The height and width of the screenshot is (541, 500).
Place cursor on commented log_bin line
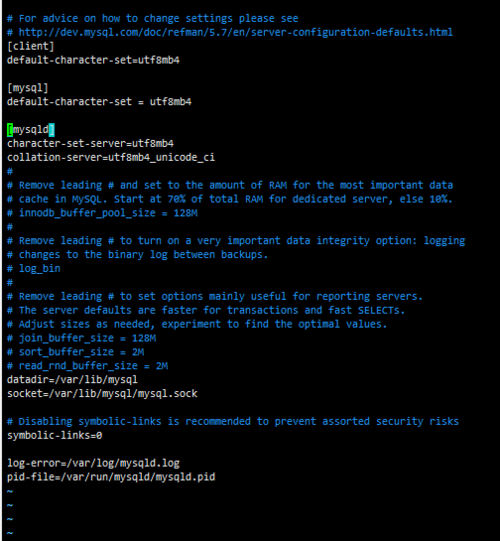point(34,268)
